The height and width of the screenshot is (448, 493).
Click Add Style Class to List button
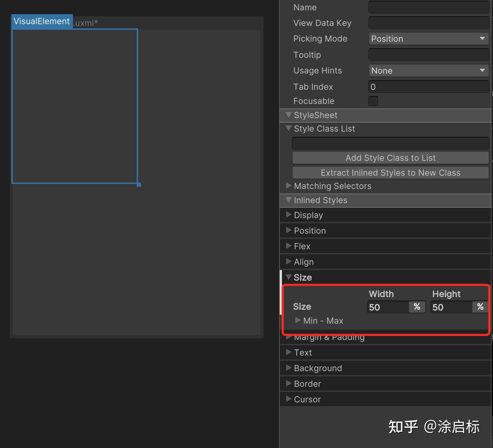(390, 158)
